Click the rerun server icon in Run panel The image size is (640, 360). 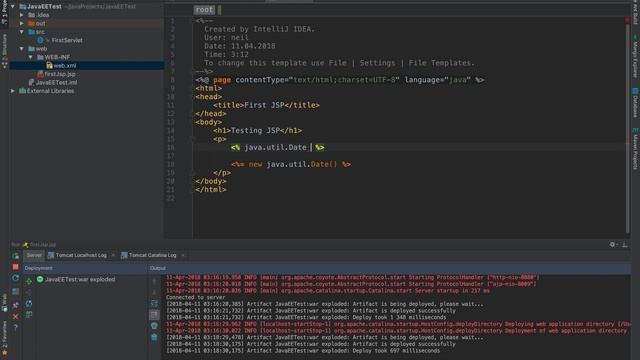[16, 256]
